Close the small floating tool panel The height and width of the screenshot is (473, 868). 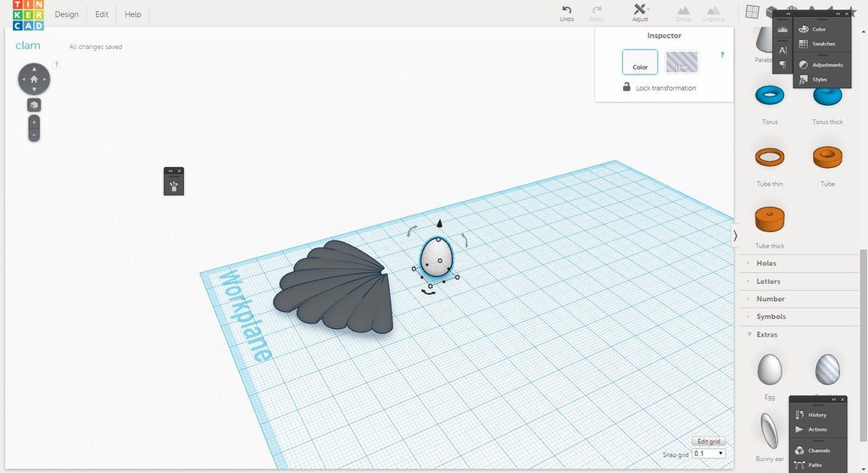(180, 170)
